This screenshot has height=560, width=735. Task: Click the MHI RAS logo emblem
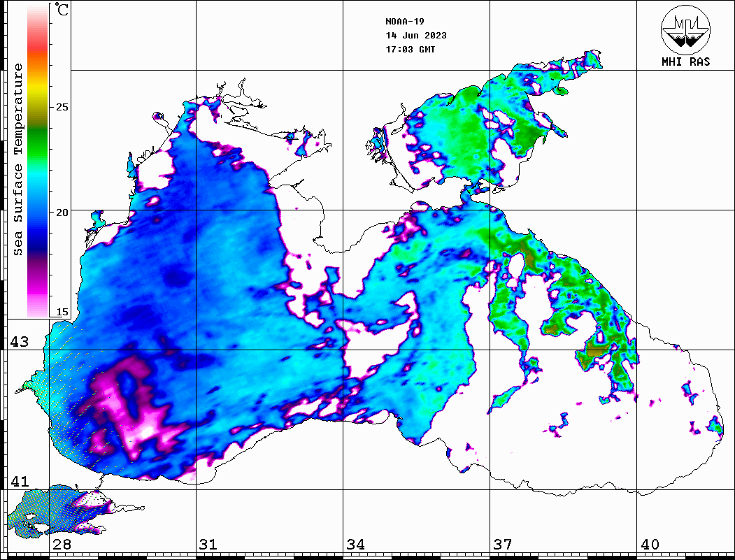[x=685, y=29]
